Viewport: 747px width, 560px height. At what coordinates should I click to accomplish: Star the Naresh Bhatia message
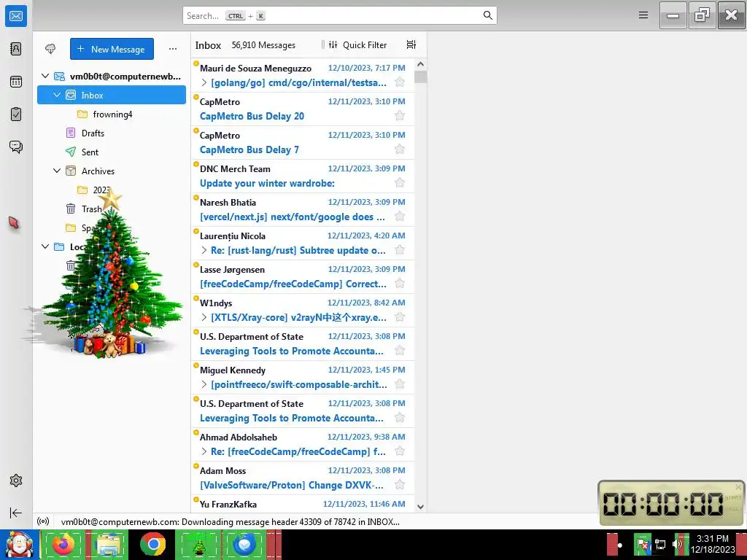click(x=400, y=217)
